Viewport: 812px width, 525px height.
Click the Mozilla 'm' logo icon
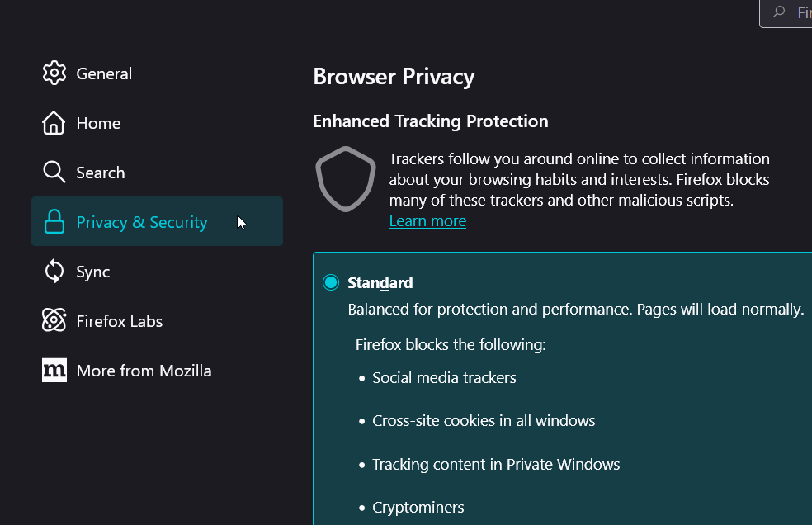tap(54, 371)
